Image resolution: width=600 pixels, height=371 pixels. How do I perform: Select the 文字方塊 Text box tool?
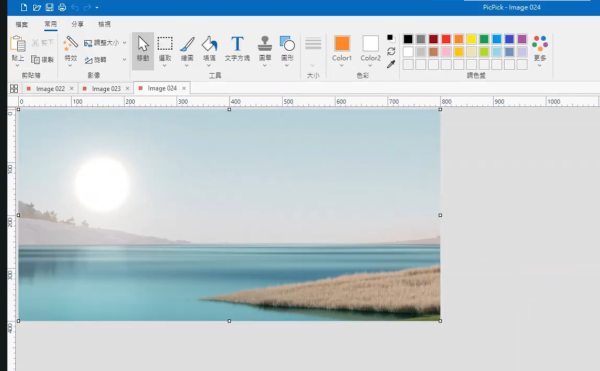coord(237,48)
